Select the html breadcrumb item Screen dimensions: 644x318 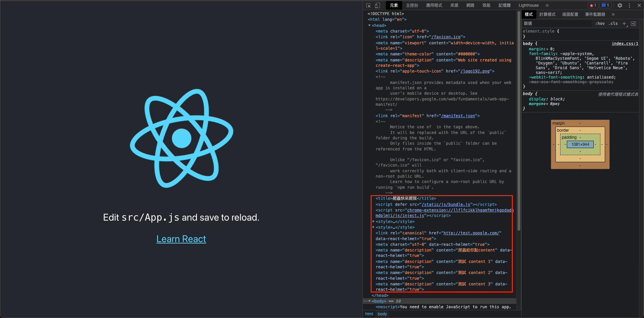369,314
